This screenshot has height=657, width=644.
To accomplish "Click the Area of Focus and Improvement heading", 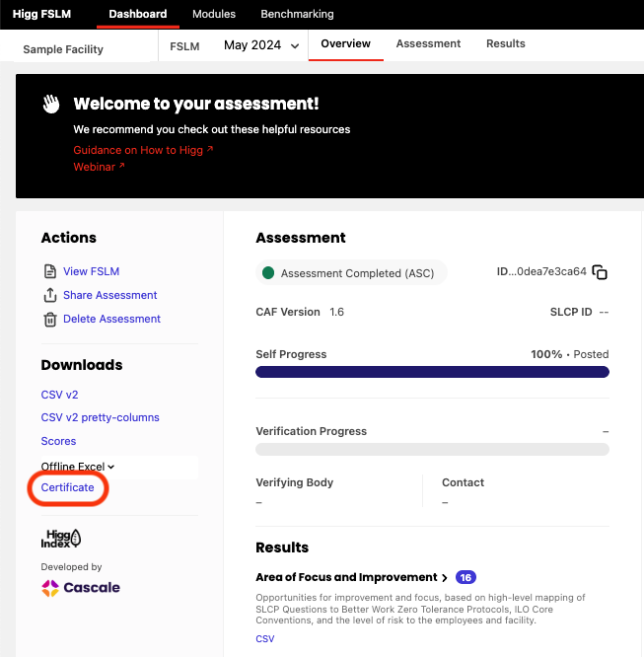I will tap(346, 577).
